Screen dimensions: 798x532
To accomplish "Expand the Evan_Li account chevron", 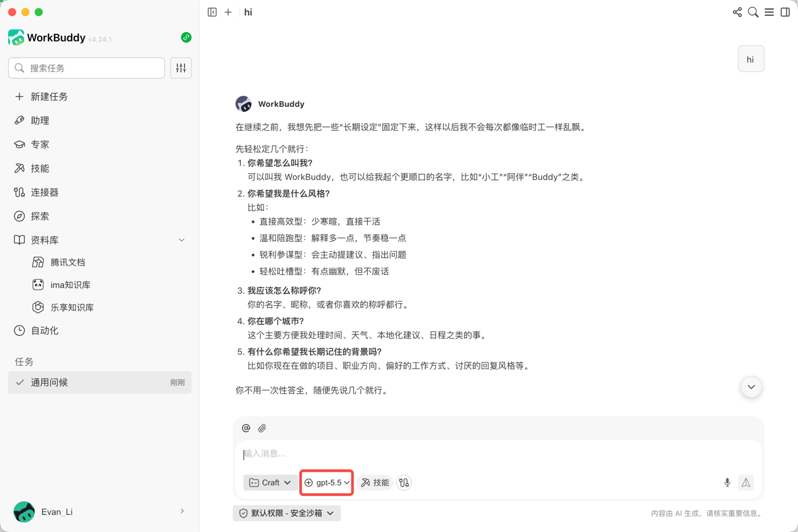I will point(182,512).
